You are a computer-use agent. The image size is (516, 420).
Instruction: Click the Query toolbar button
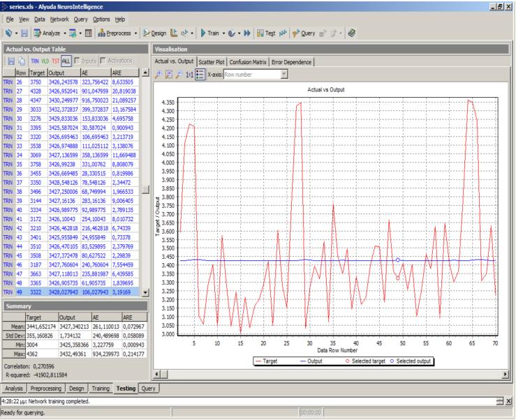[304, 33]
